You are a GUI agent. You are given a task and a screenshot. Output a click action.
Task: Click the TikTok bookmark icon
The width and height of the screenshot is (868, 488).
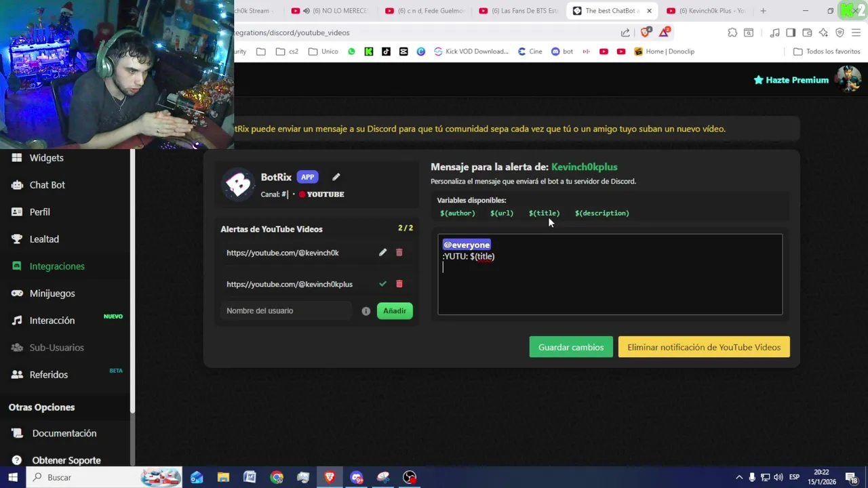click(x=386, y=52)
